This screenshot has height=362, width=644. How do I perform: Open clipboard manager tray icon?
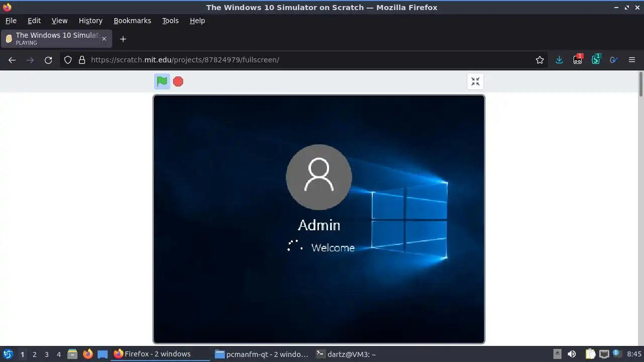point(590,354)
